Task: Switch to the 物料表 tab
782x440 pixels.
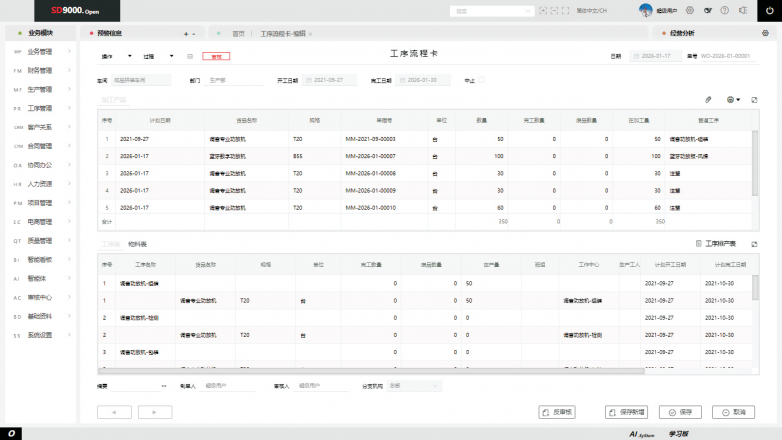Action: pos(137,244)
